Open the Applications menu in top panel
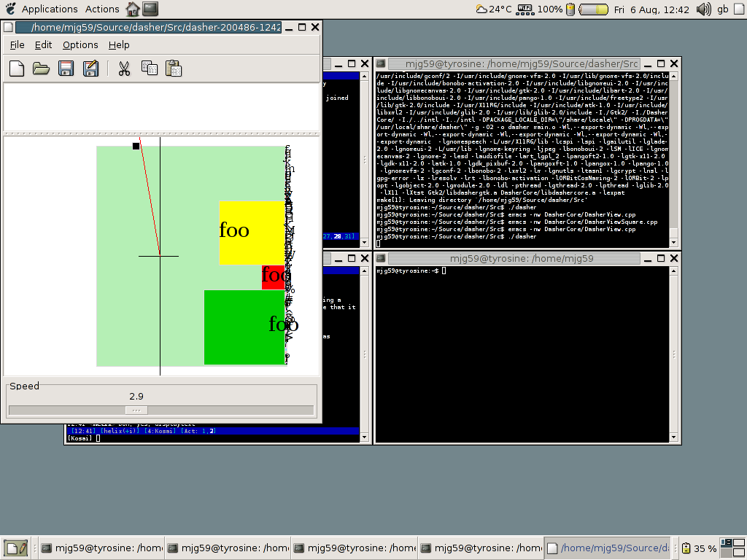Viewport: 747px width, 560px height. coord(50,9)
